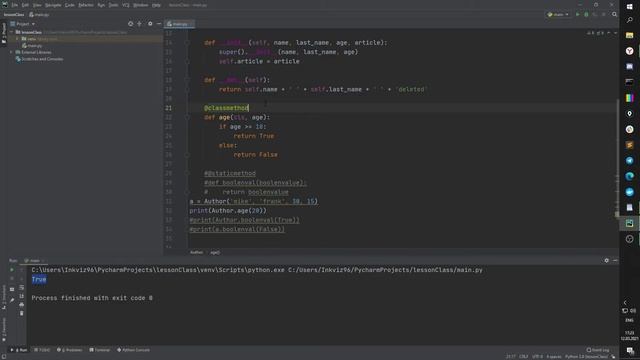Open Windows search icon in taskbar

pyautogui.click(x=629, y=20)
